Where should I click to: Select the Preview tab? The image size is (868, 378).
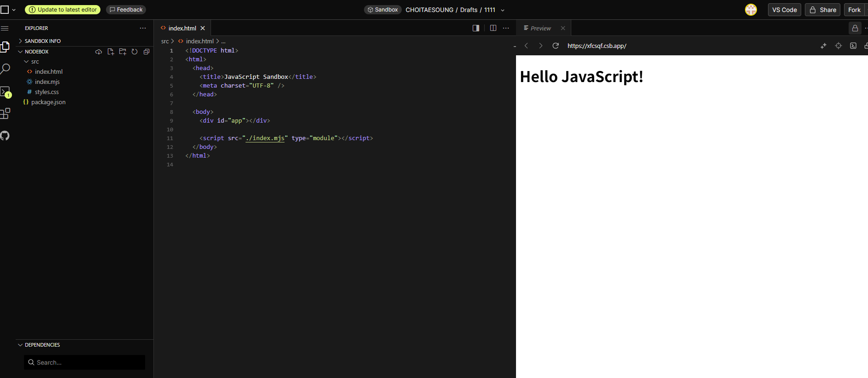tap(540, 28)
